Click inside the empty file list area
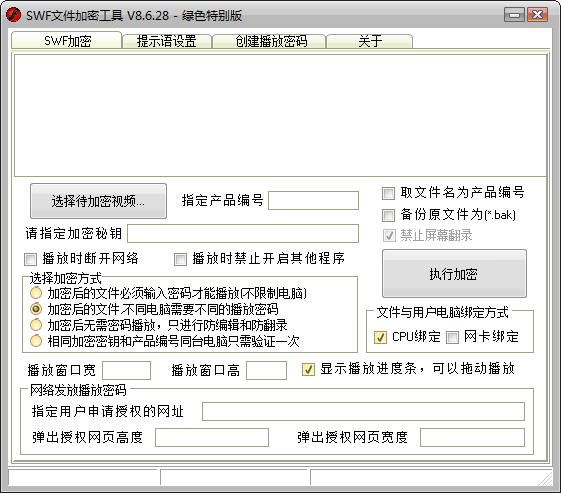This screenshot has height=493, width=561. (280, 115)
